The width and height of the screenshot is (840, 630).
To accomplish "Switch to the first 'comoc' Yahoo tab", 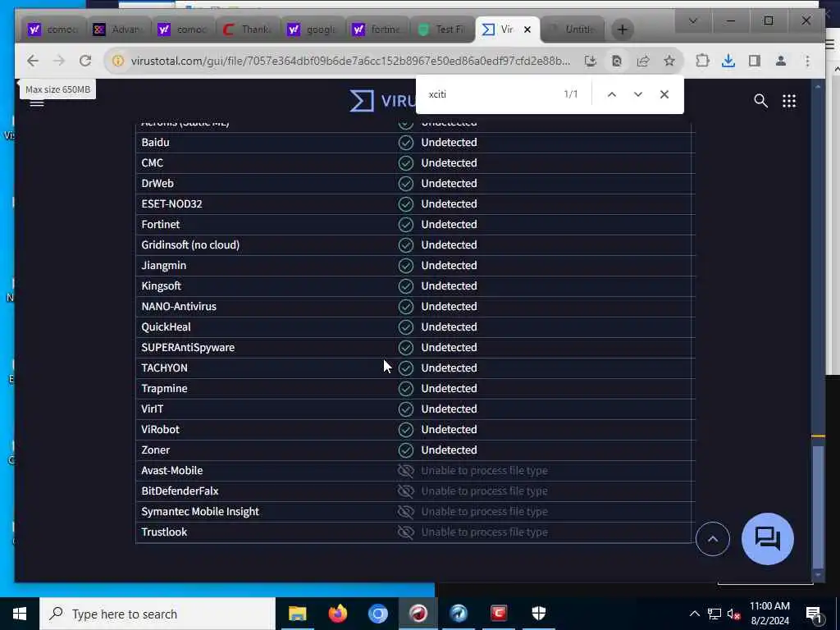I will click(52, 30).
